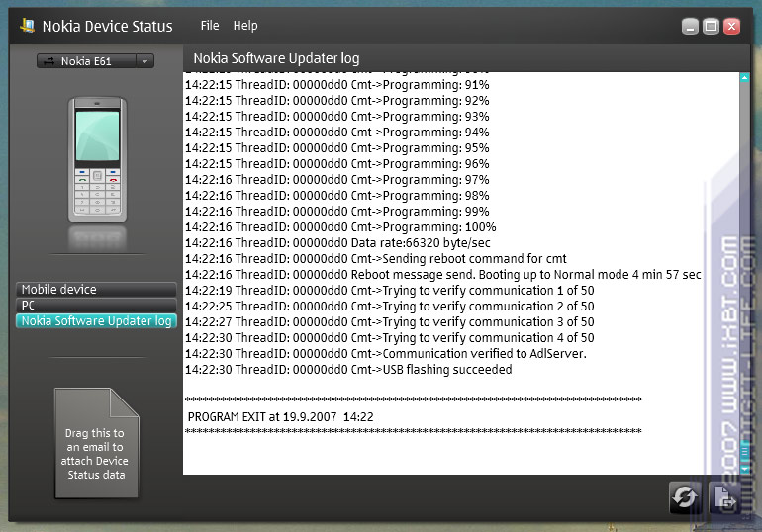The image size is (762, 532).
Task: Minimize the Nokia Device Status window
Action: [690, 27]
